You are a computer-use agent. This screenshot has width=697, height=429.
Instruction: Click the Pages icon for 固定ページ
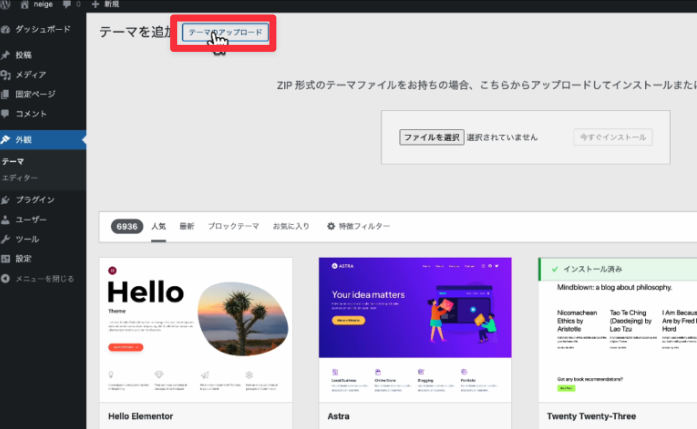[7, 94]
